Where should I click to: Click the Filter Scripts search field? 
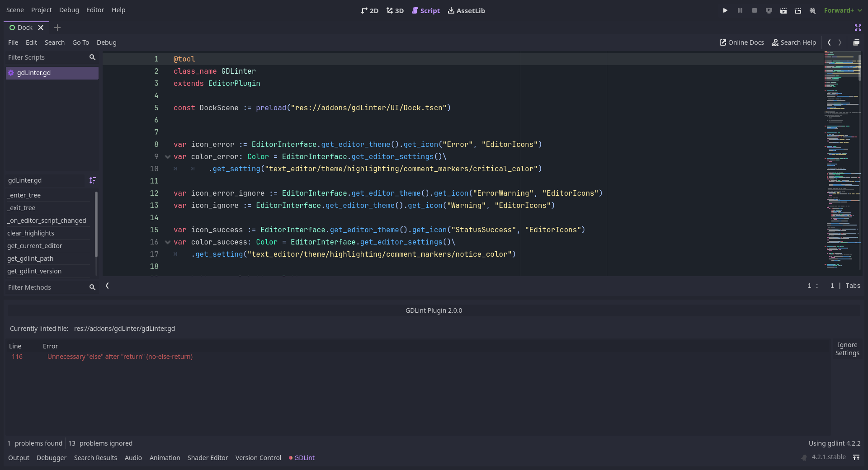[x=52, y=57]
